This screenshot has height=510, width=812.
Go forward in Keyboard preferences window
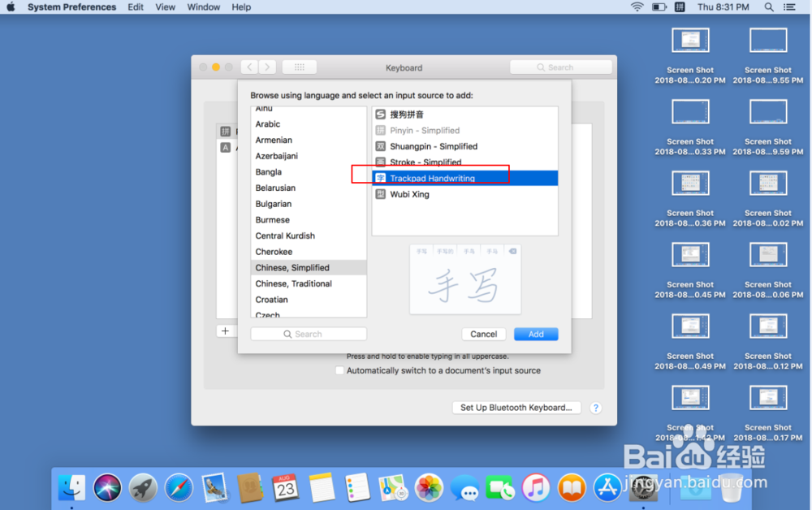tap(267, 67)
